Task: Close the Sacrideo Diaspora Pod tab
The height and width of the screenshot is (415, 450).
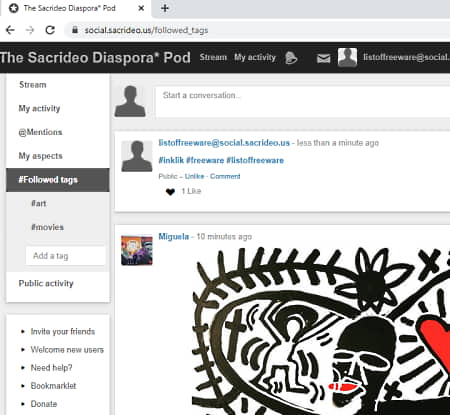Action: click(x=141, y=8)
